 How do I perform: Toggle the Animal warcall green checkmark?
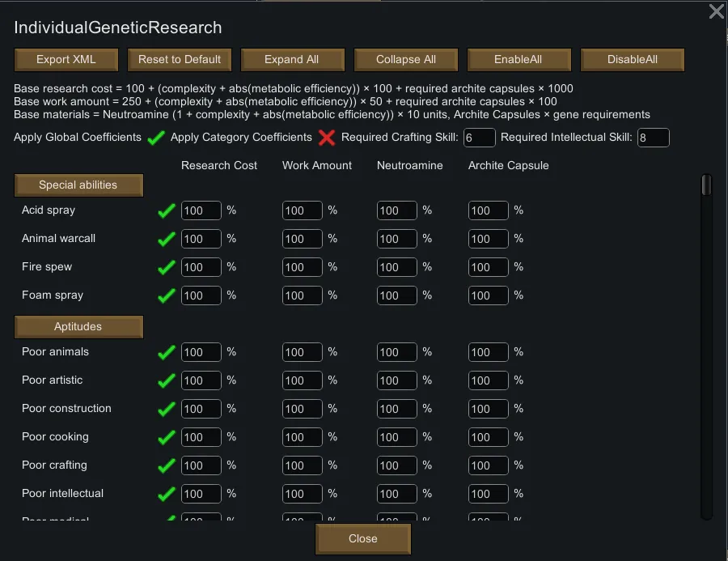click(x=167, y=239)
